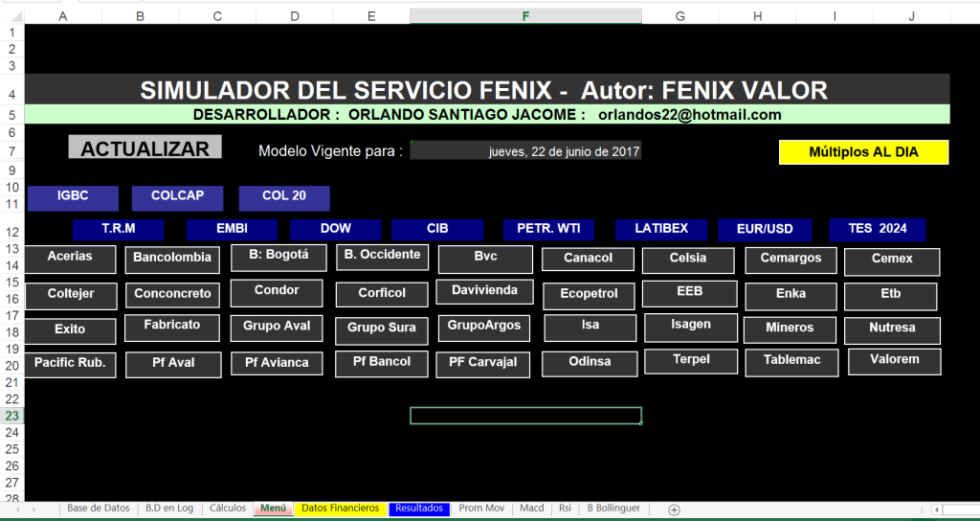Select row 23 header
Screen dimensions: 980x521
point(11,416)
